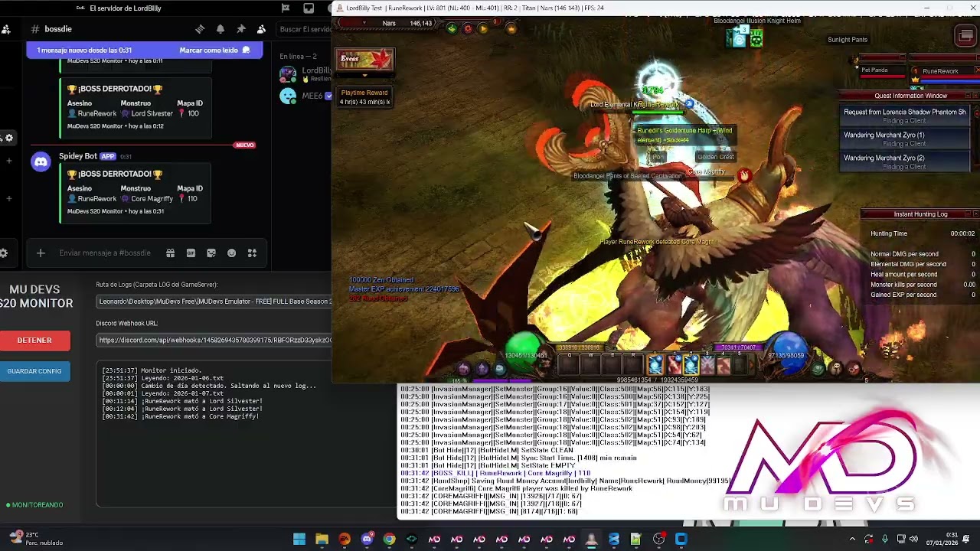Pick up Runedil's Goldentune Harp item label
This screenshot has height=551, width=980.
(x=684, y=135)
